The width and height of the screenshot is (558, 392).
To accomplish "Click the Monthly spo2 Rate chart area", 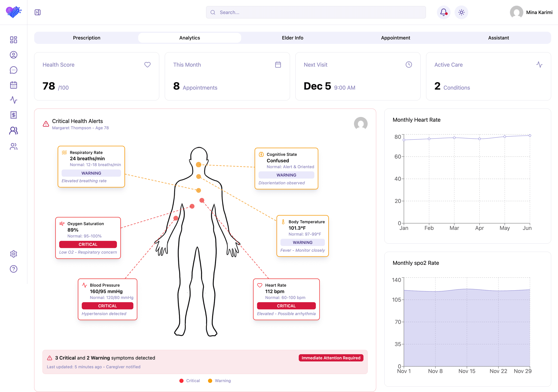I will pos(467,328).
